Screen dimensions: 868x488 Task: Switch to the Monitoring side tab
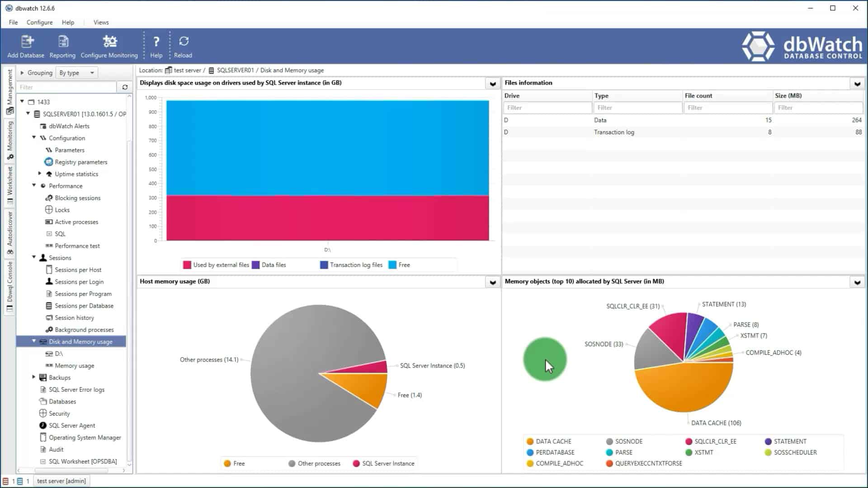tap(10, 141)
